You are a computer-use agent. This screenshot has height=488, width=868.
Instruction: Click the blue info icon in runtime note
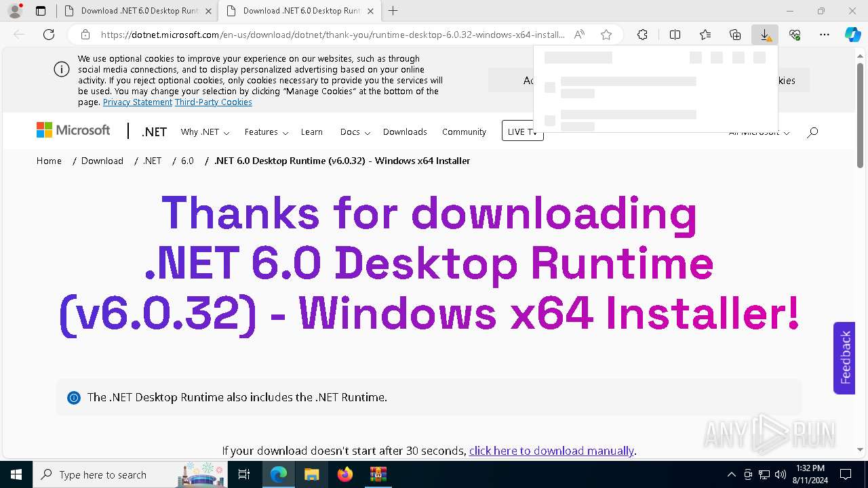tap(74, 398)
